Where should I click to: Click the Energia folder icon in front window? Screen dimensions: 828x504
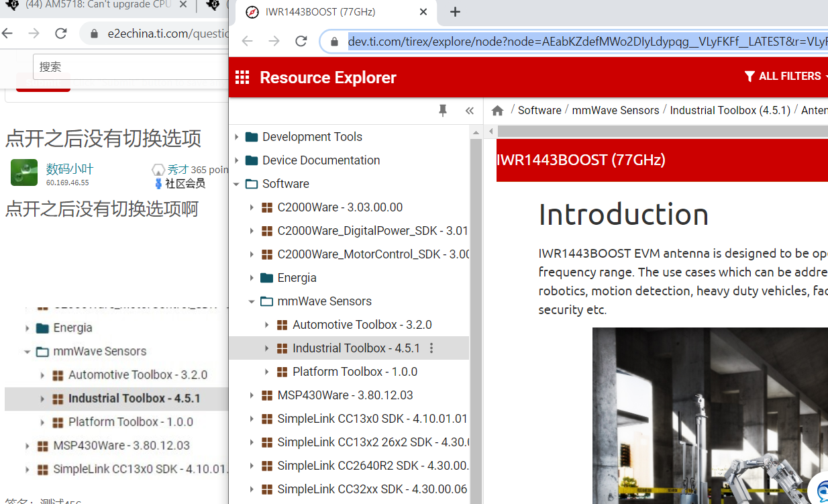[x=266, y=278]
